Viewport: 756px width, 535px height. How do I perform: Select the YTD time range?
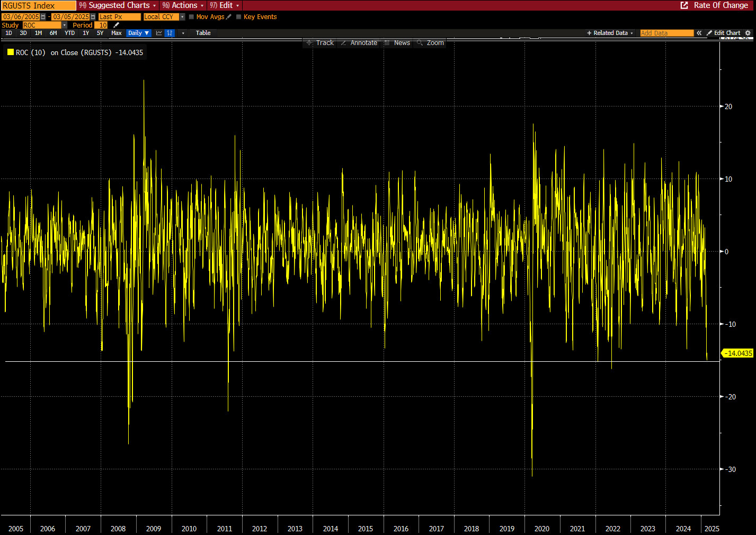pyautogui.click(x=69, y=33)
